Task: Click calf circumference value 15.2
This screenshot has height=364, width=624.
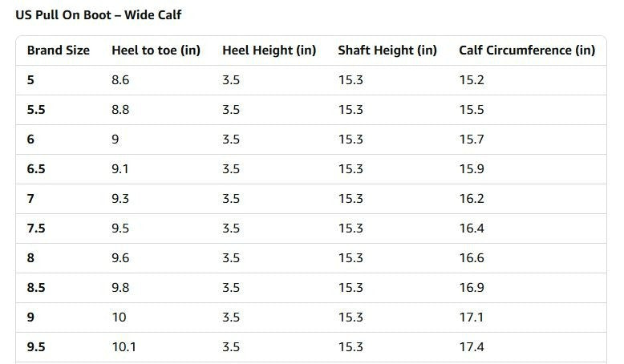Action: tap(472, 80)
